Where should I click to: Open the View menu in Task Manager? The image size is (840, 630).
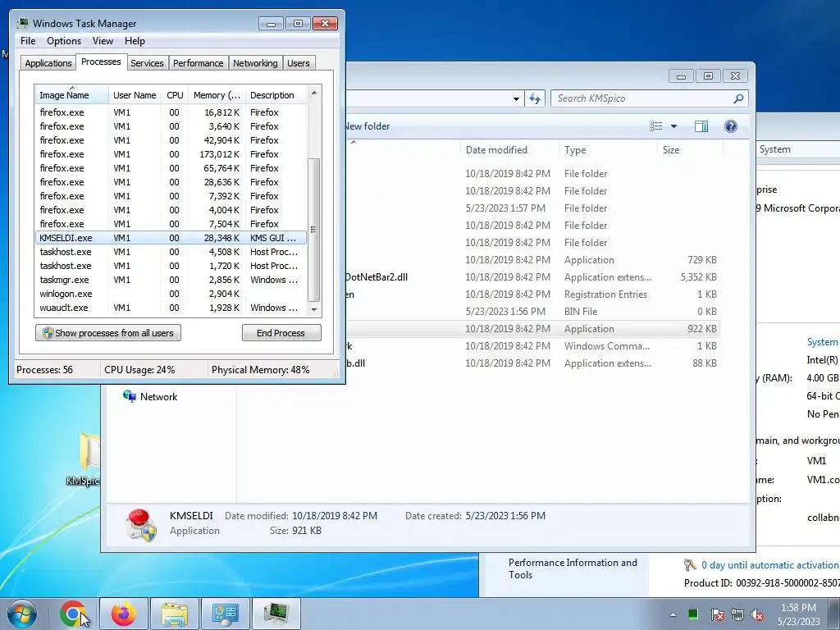(103, 41)
